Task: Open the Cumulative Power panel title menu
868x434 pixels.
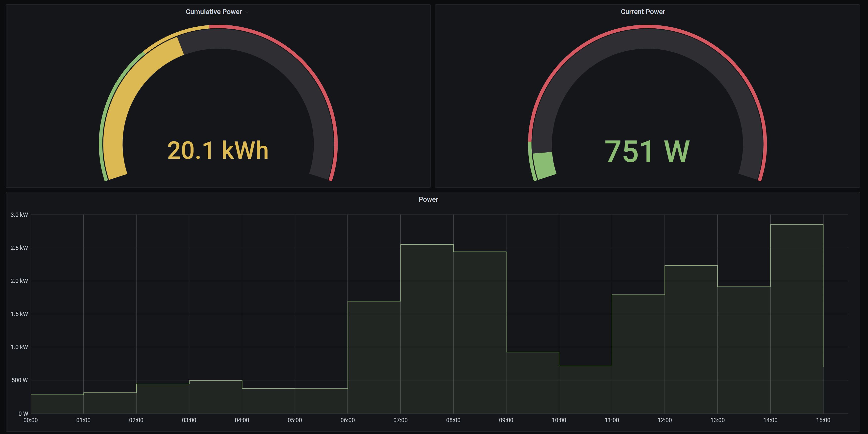Action: click(x=214, y=12)
